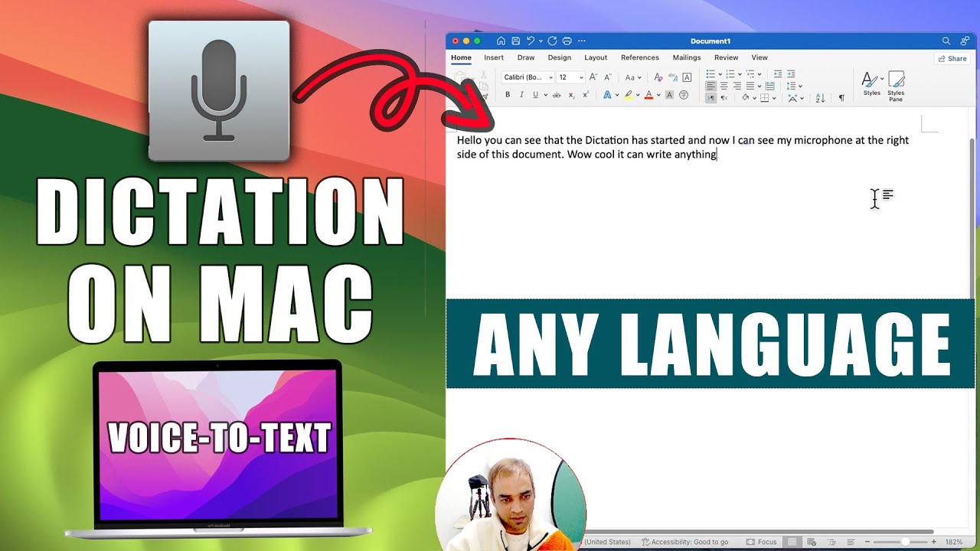The height and width of the screenshot is (551, 980).
Task: Apply distributed column alignment icon
Action: [x=769, y=86]
